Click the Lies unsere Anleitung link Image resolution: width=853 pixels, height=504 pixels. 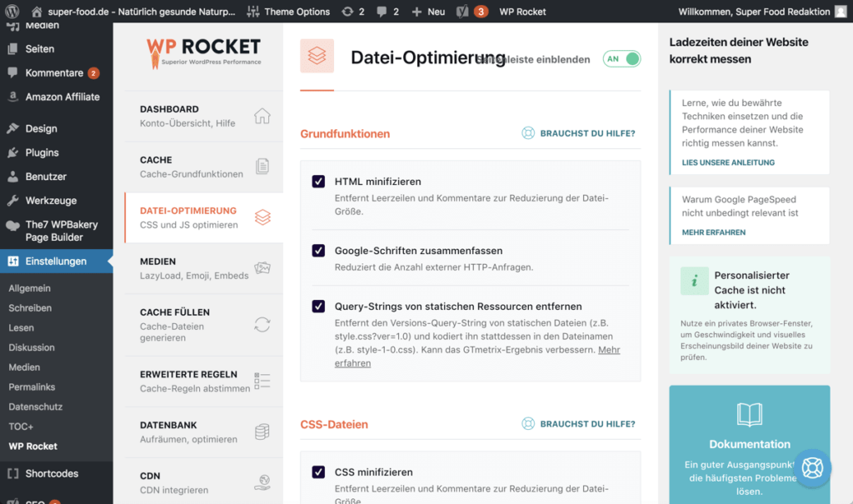728,162
